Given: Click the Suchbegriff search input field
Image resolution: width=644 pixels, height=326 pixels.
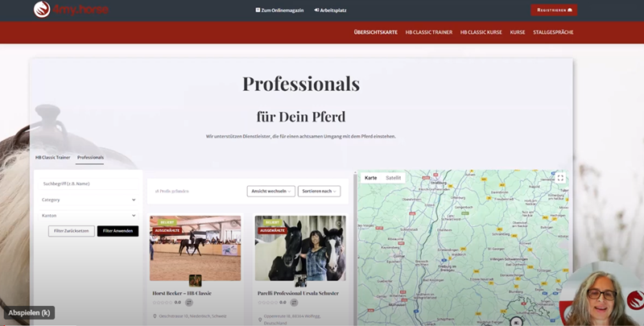Looking at the screenshot, I should pyautogui.click(x=89, y=184).
